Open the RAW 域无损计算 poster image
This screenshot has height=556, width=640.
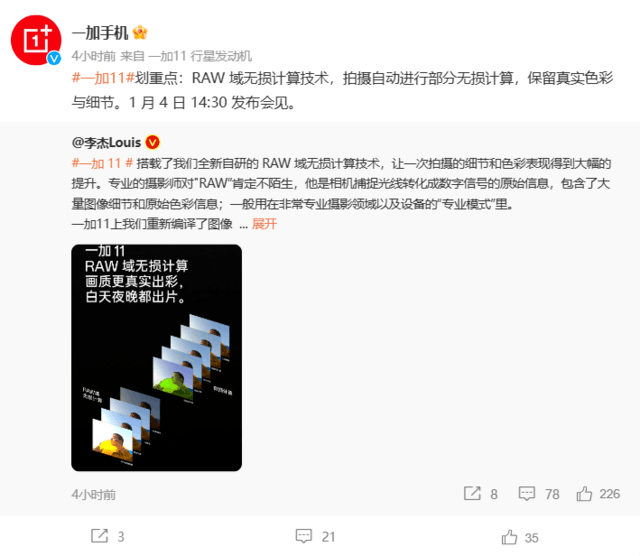click(x=156, y=358)
